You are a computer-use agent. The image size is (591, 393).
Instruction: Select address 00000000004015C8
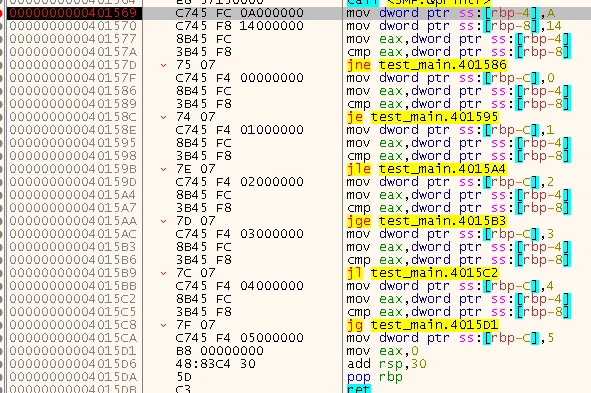(x=73, y=325)
